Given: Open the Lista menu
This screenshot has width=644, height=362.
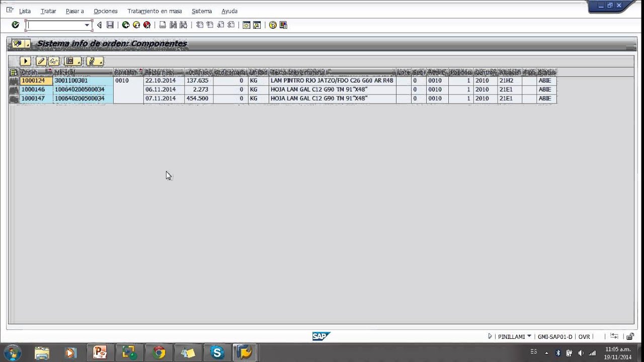Looking at the screenshot, I should point(25,11).
